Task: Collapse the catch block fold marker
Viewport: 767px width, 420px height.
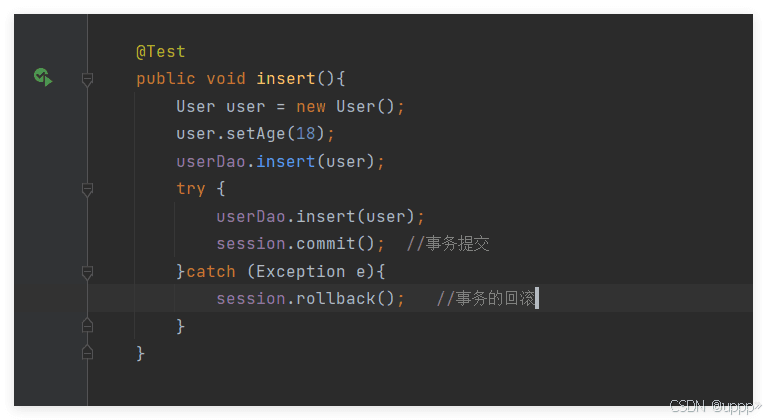Action: (88, 272)
